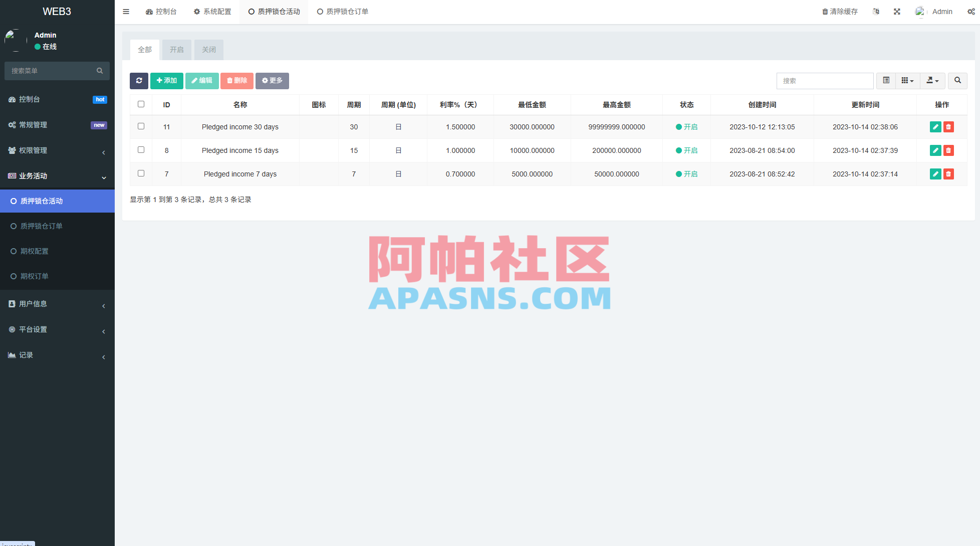The width and height of the screenshot is (980, 546).
Task: Expand the 记录 sidebar menu
Action: tap(57, 355)
